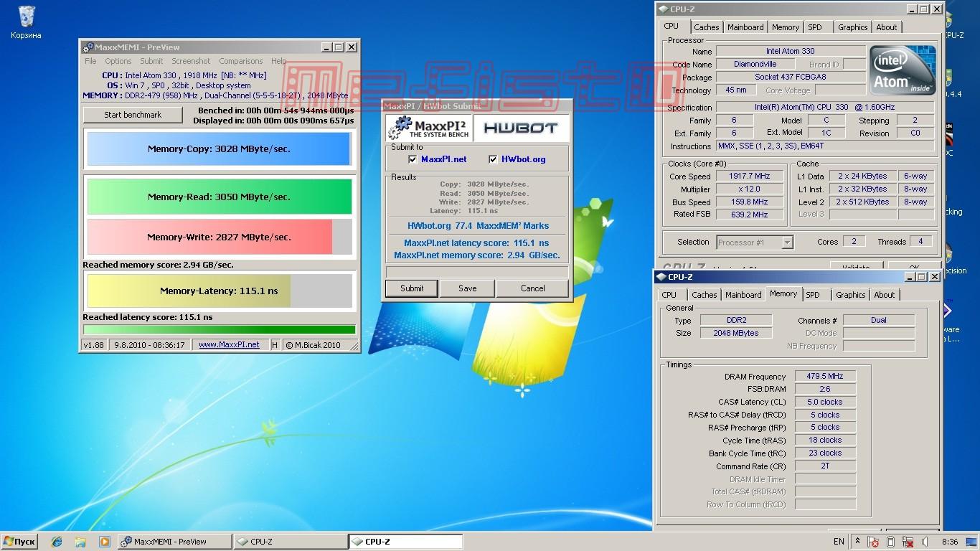This screenshot has height=551, width=980.
Task: Click Submit in the HWbot Submit dialog
Action: point(412,288)
